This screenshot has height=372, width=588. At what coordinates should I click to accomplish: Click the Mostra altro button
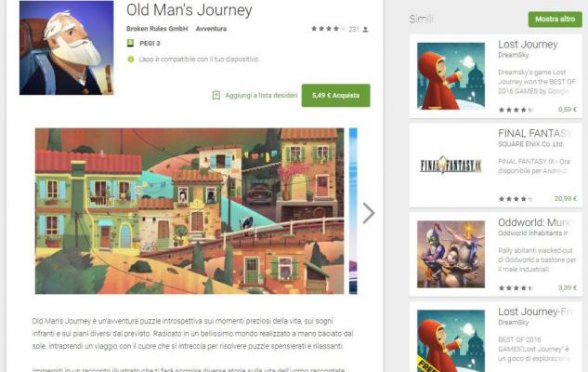pos(555,20)
